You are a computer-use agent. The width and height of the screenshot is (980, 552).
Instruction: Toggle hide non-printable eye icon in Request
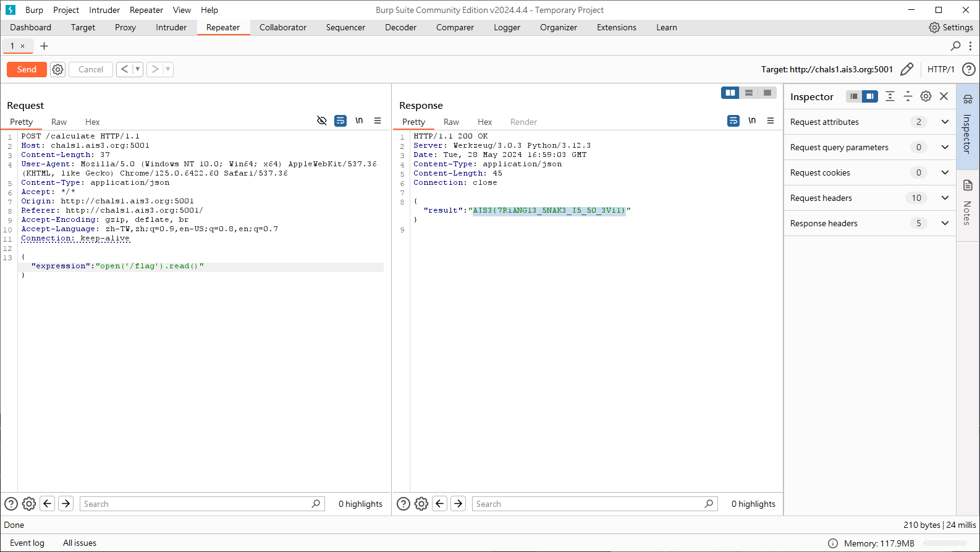click(x=321, y=121)
